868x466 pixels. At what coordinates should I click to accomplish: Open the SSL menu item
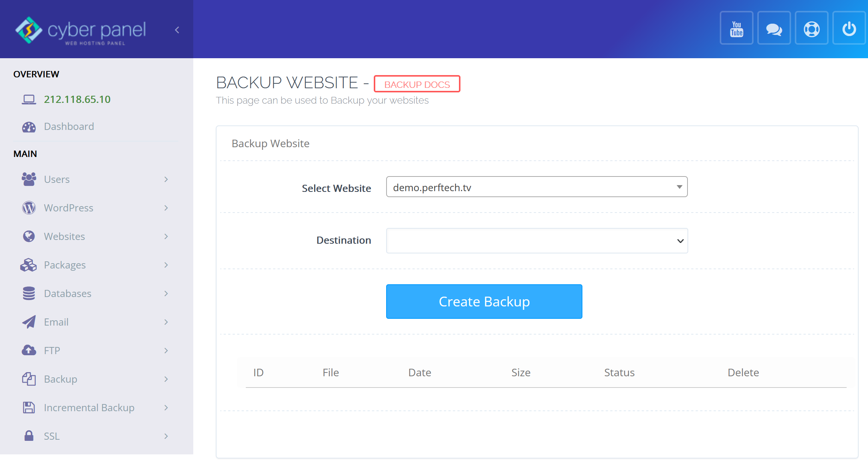52,436
